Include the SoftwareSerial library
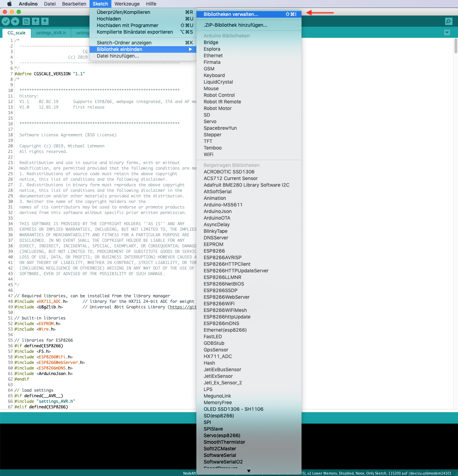The height and width of the screenshot is (476, 458). (x=249, y=455)
